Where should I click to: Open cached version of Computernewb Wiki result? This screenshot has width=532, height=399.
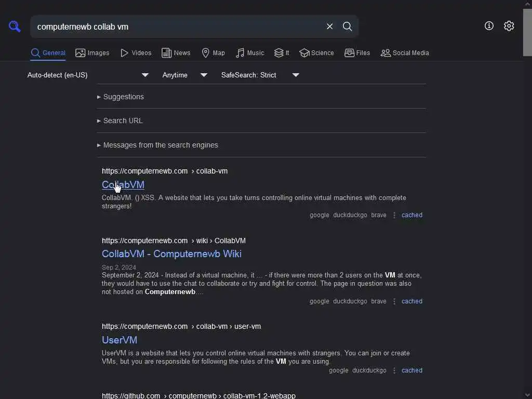pos(412,301)
